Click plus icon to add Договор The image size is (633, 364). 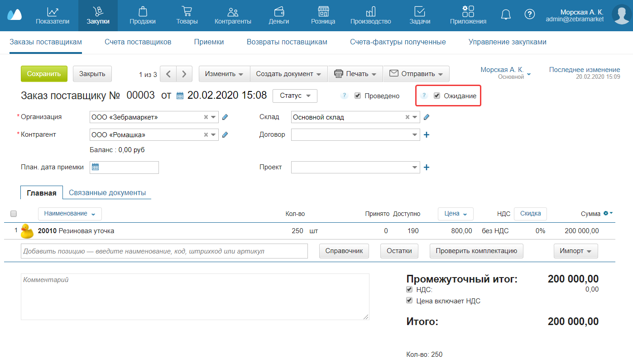point(426,135)
